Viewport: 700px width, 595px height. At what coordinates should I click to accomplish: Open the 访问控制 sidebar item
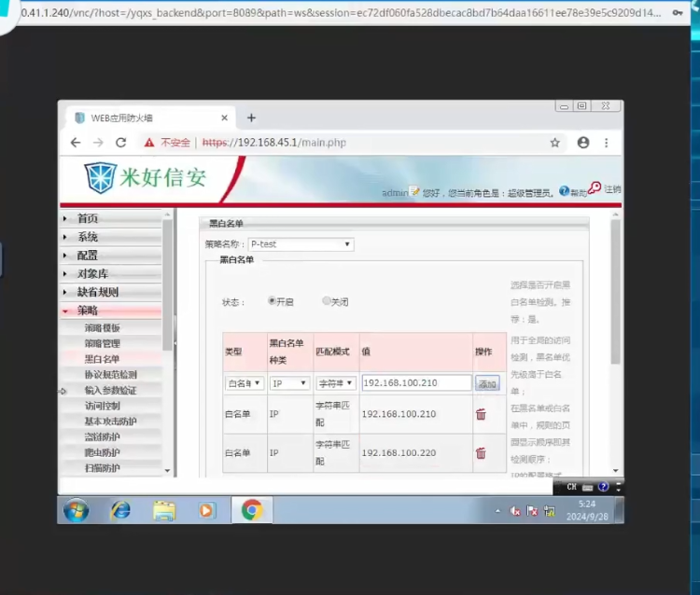pos(103,406)
